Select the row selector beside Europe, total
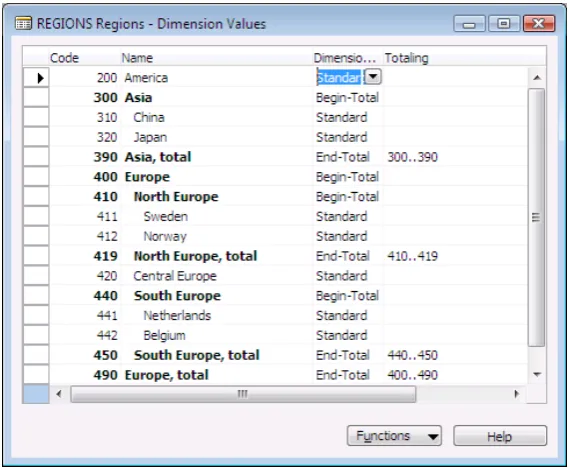This screenshot has width=569, height=470. pyautogui.click(x=36, y=375)
